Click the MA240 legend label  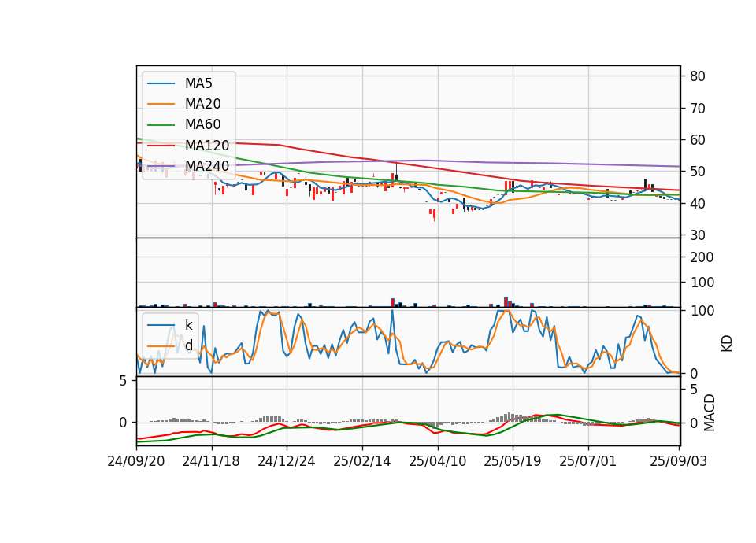tap(207, 166)
